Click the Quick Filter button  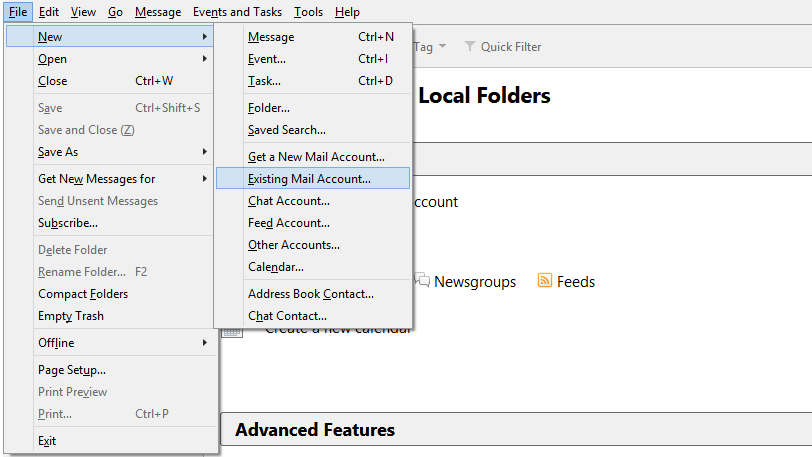(503, 47)
